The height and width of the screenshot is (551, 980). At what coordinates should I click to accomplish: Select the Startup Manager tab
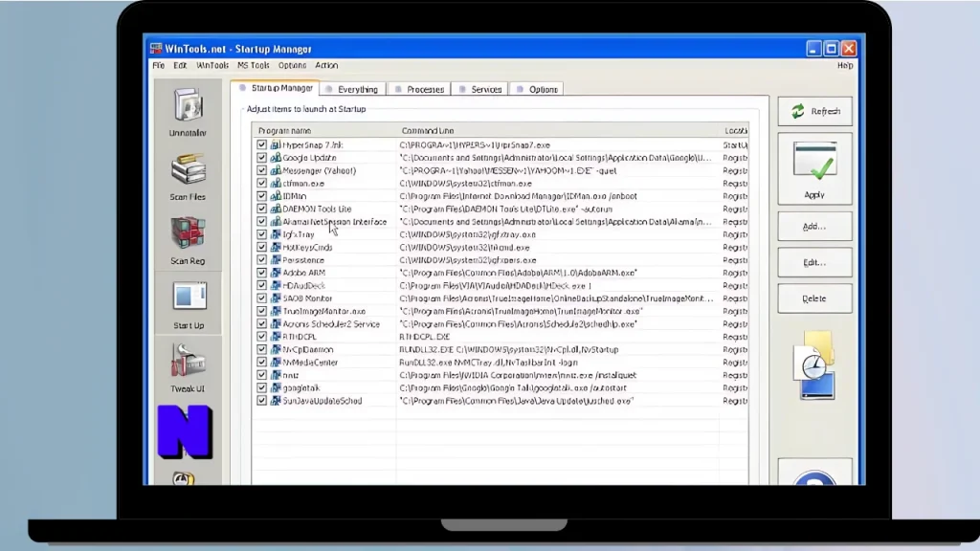click(x=276, y=88)
